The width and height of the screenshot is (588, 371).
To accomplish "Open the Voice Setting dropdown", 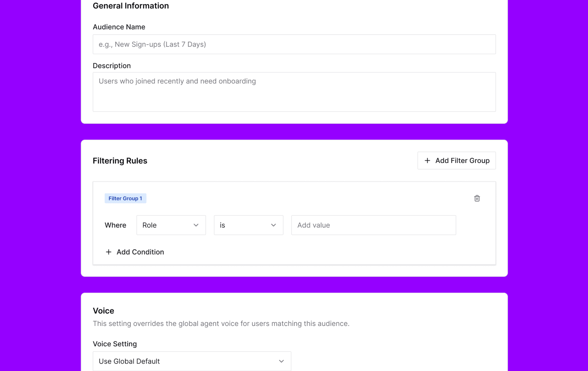I will pyautogui.click(x=192, y=361).
